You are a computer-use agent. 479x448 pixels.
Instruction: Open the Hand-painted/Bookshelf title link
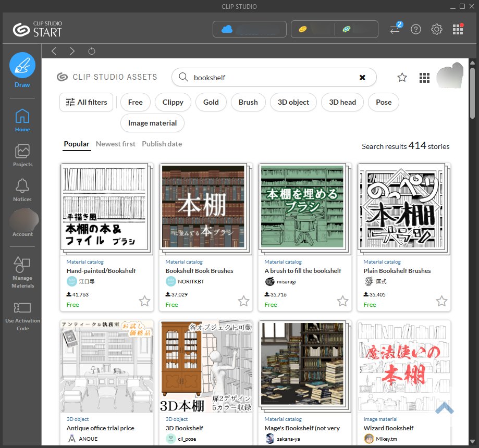coord(101,271)
